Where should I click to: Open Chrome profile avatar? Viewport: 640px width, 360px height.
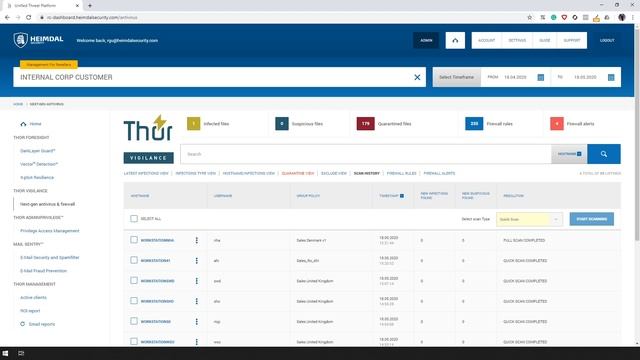(622, 18)
